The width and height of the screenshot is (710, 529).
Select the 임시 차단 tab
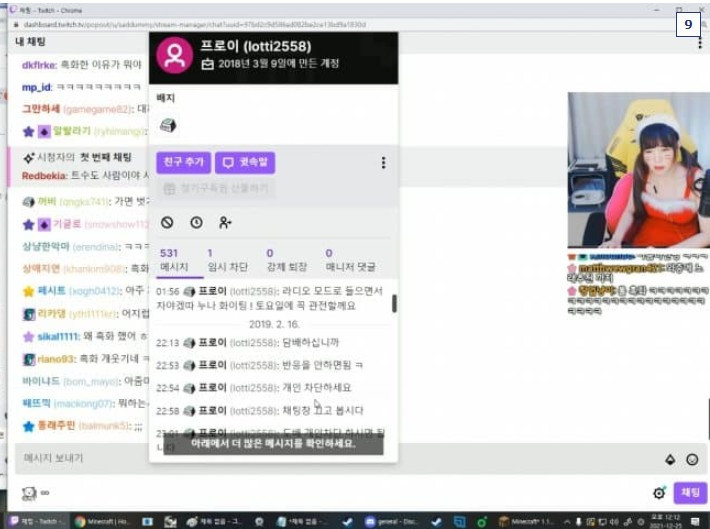coord(227,260)
